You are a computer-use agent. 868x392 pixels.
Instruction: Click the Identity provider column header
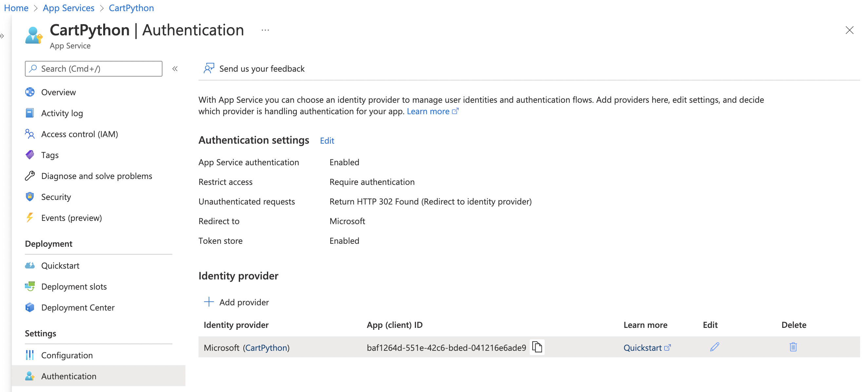[236, 325]
